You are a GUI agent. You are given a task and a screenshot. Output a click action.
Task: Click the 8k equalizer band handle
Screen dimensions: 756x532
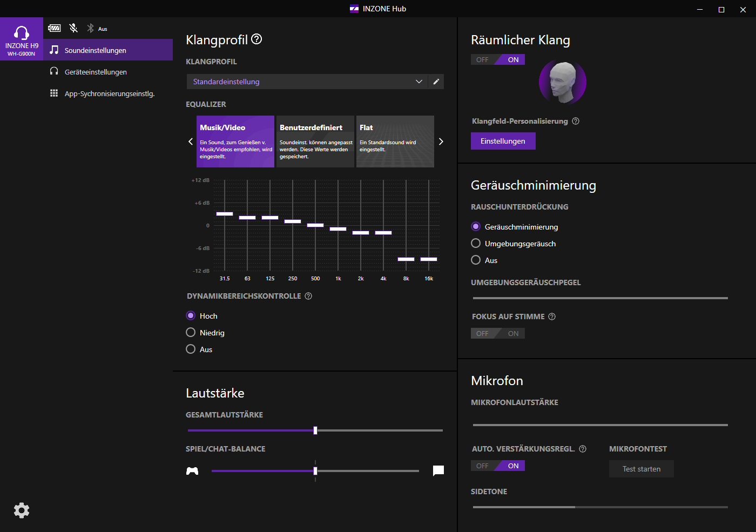tap(406, 259)
